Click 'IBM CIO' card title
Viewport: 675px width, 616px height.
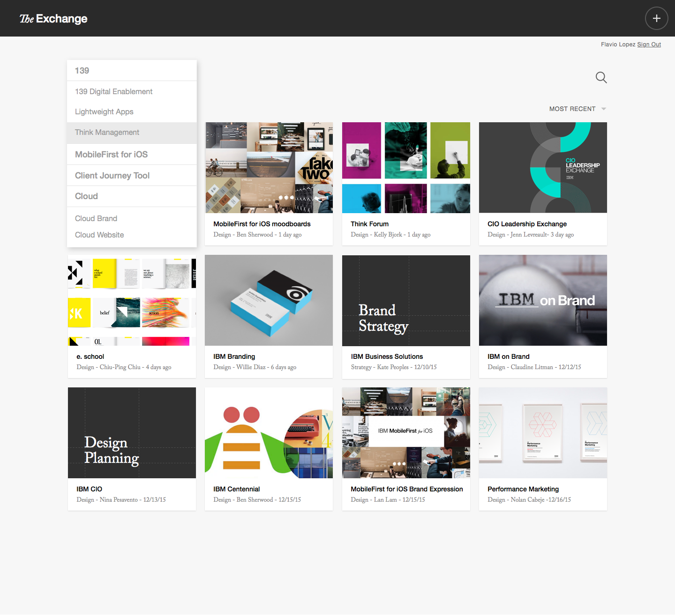(90, 489)
